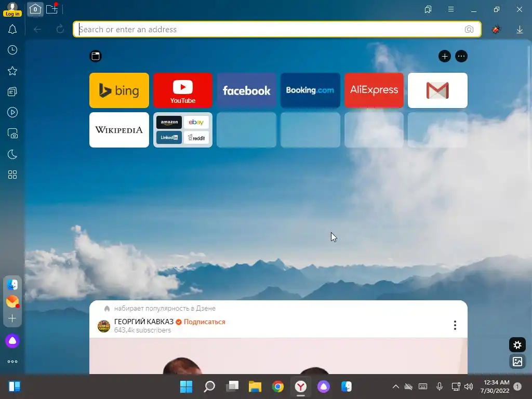Open the Gmail tile
Image resolution: width=532 pixels, height=399 pixels.
pyautogui.click(x=437, y=90)
